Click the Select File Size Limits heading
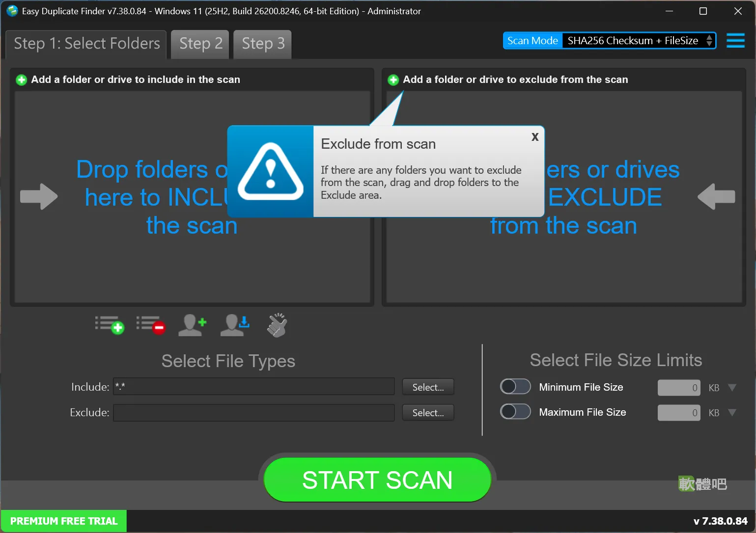The width and height of the screenshot is (756, 533). 616,360
